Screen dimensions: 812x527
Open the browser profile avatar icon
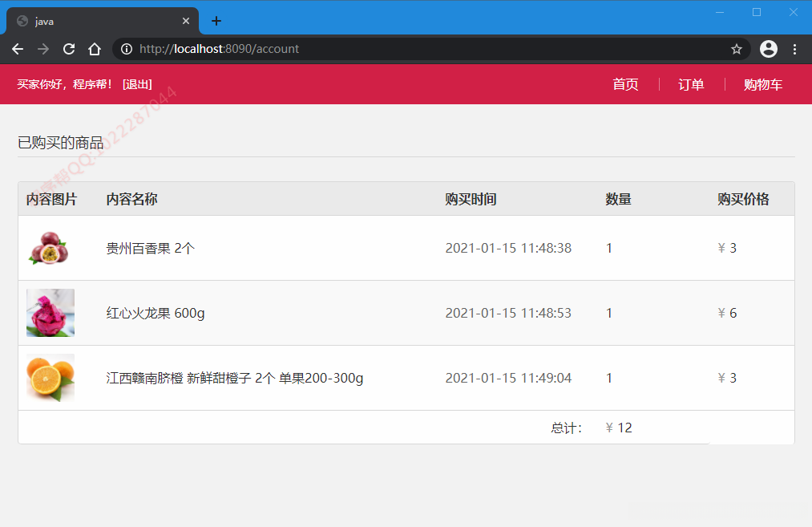click(769, 49)
